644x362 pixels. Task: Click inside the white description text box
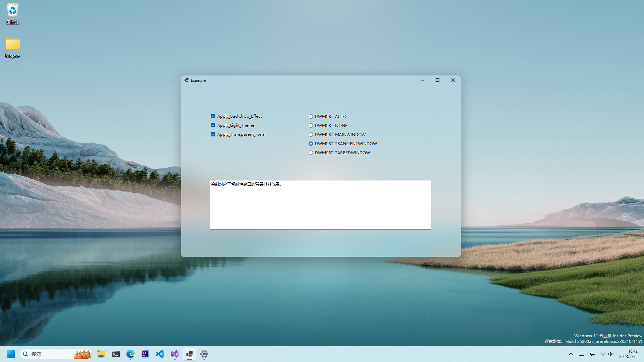coord(320,208)
